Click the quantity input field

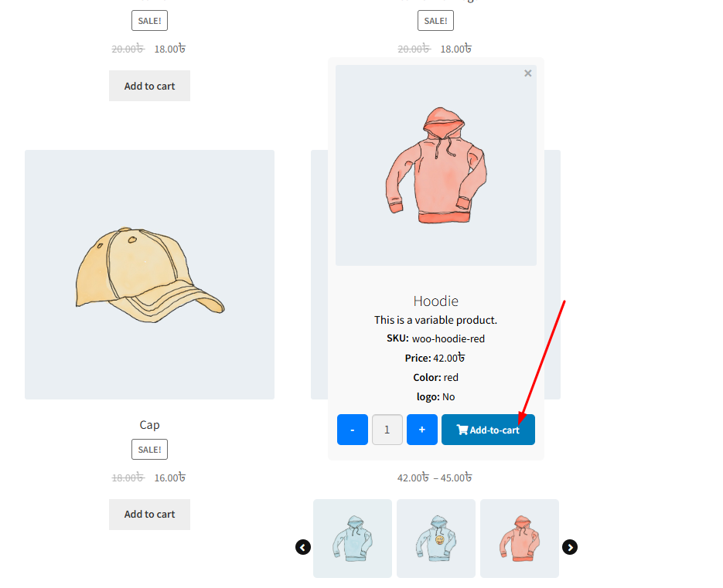pos(387,430)
